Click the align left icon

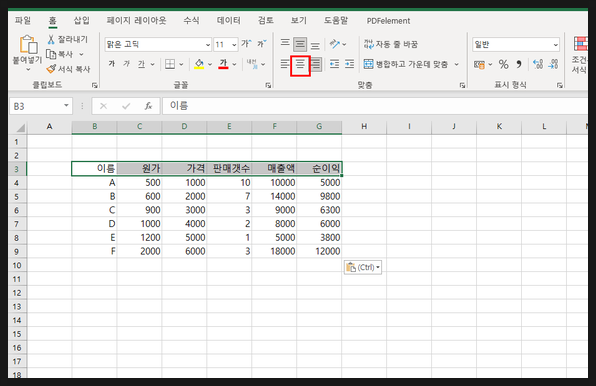tap(285, 64)
